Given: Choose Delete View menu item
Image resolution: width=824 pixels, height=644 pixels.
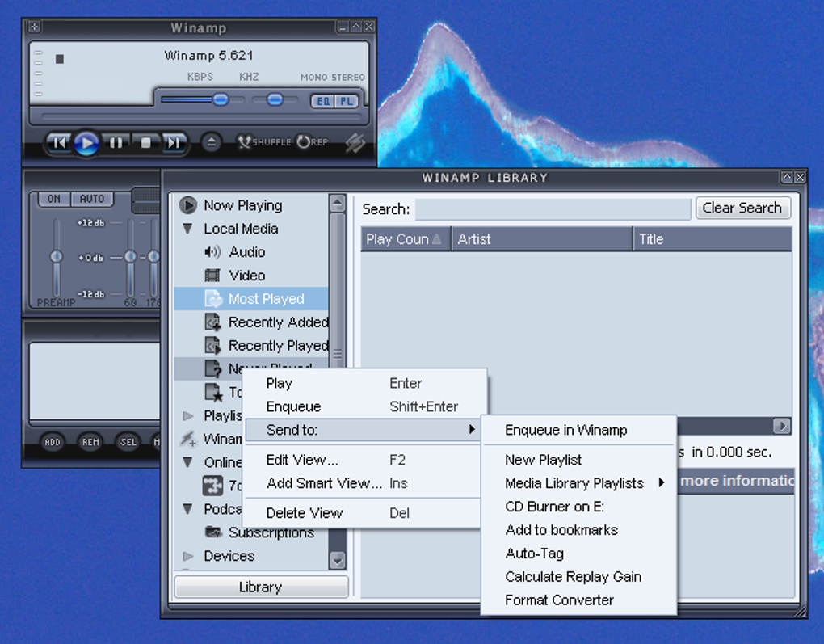Looking at the screenshot, I should pyautogui.click(x=364, y=513).
